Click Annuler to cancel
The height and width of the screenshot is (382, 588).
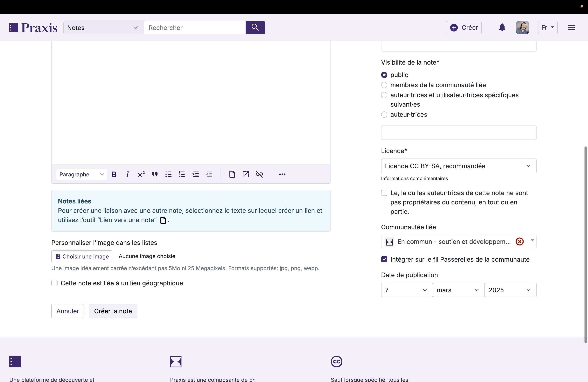click(68, 311)
